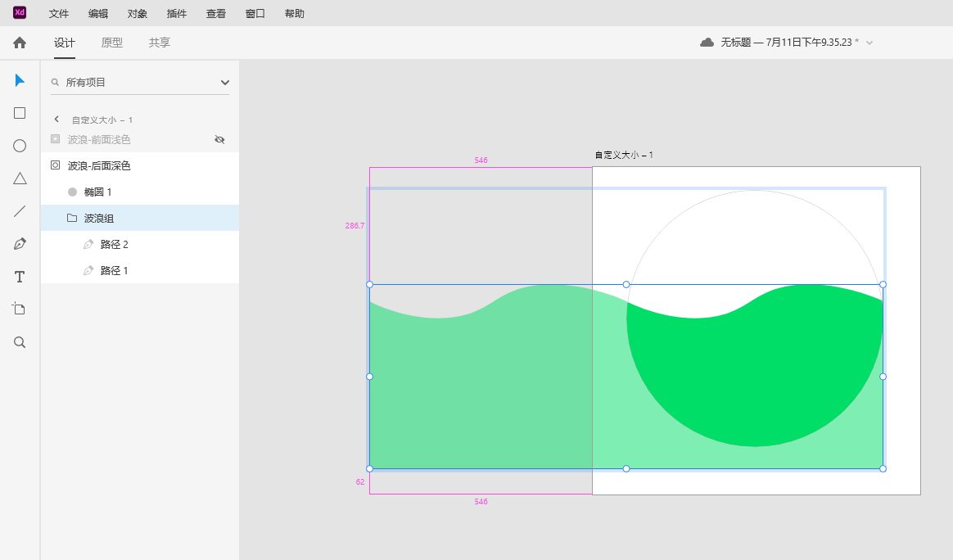The height and width of the screenshot is (560, 953).
Task: Click the top-left selection handle
Action: (369, 285)
